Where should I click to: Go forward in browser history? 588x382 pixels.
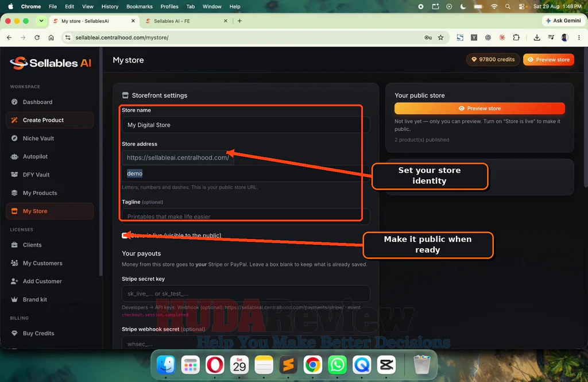click(23, 37)
